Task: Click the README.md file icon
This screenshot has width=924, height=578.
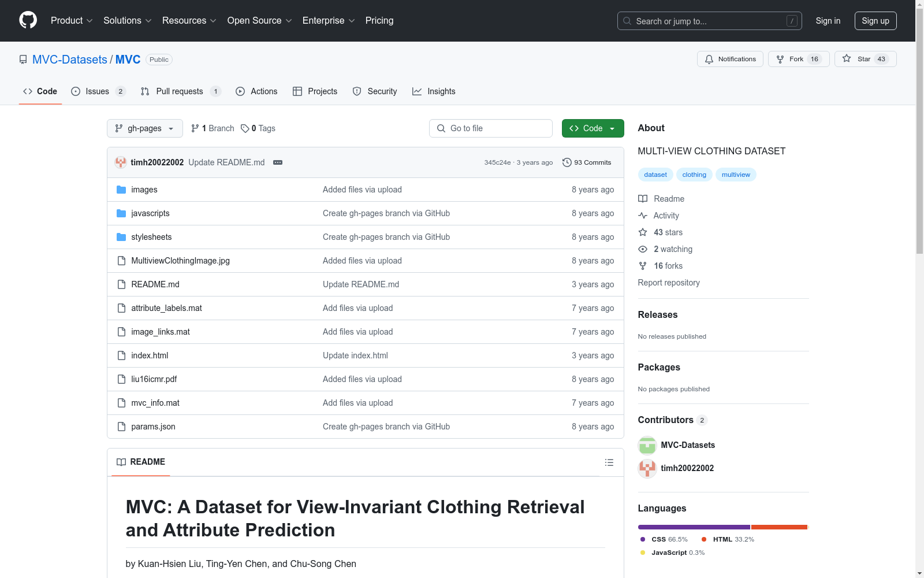Action: [x=121, y=284]
